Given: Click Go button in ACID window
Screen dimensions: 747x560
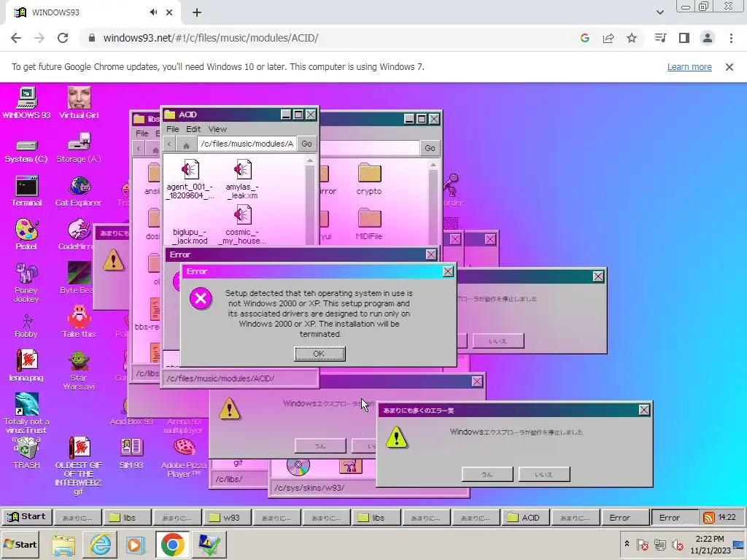Looking at the screenshot, I should tap(307, 144).
